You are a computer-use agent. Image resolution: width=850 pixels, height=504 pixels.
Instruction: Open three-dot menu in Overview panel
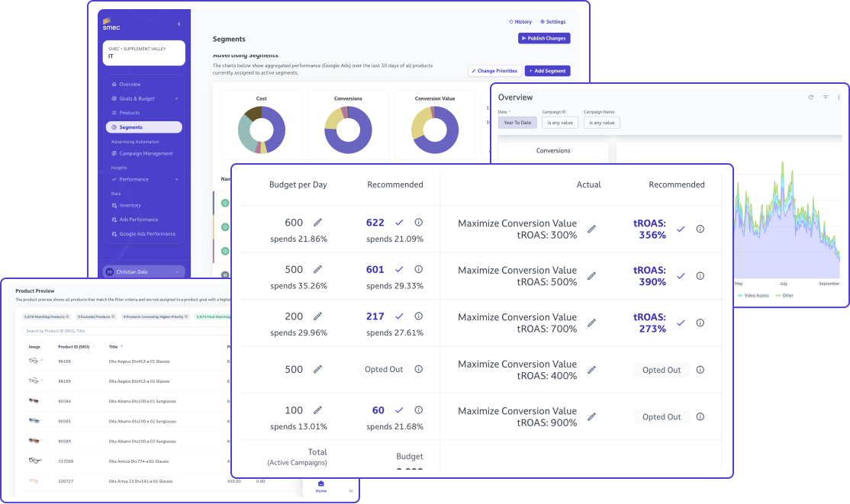[x=839, y=98]
